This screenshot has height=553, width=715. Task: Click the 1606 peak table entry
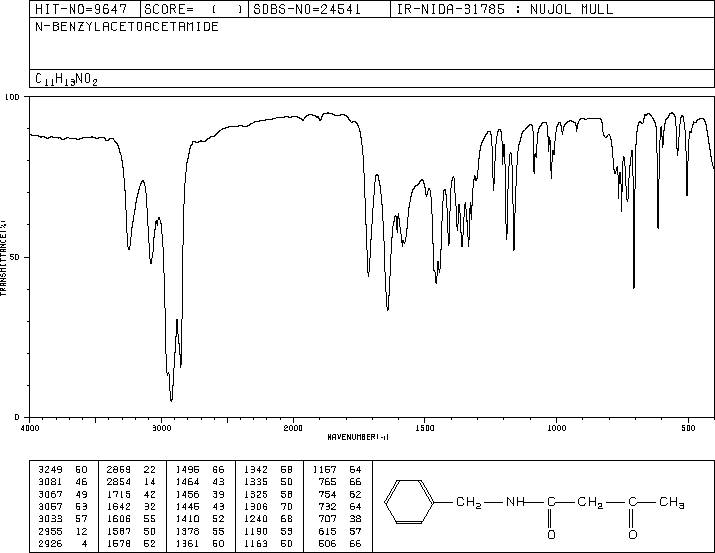click(119, 519)
